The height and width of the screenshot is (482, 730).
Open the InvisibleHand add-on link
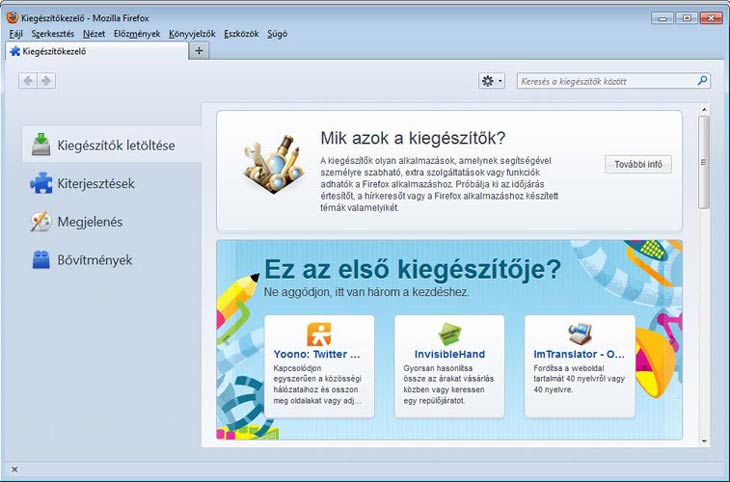pyautogui.click(x=450, y=354)
